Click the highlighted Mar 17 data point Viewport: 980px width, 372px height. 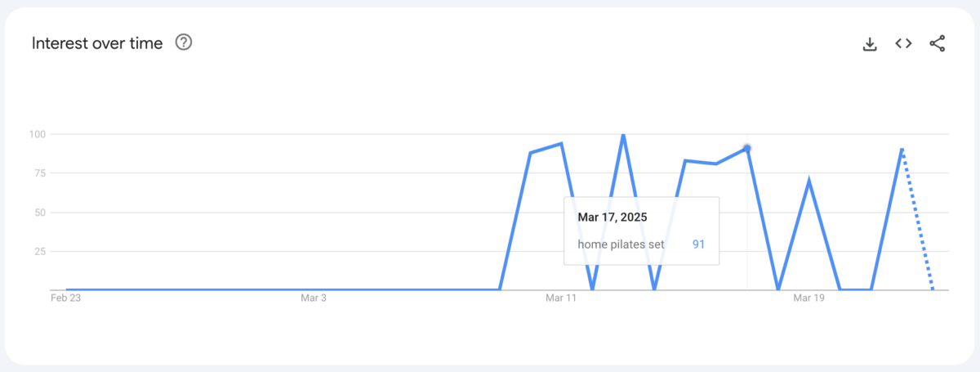(746, 148)
